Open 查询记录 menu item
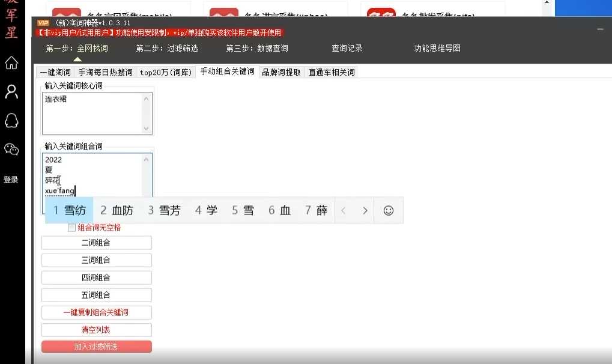Viewport: 612px width, 364px height. [347, 48]
